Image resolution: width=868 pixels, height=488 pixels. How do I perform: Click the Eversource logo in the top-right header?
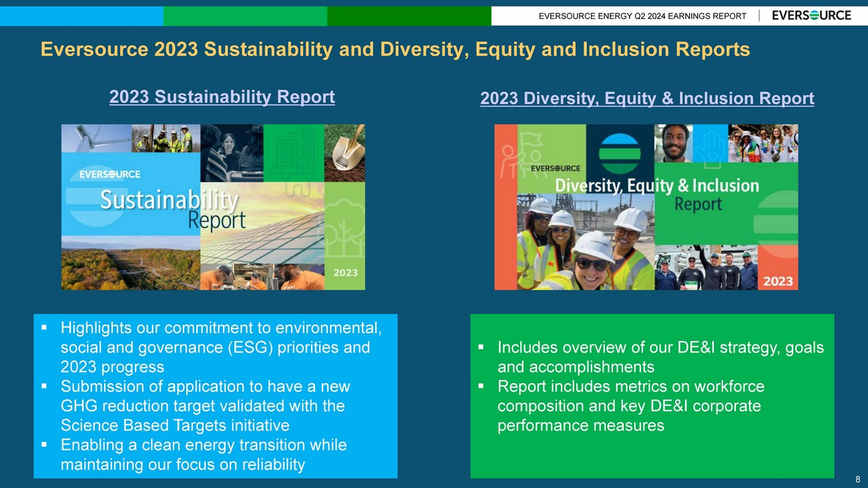click(x=811, y=15)
